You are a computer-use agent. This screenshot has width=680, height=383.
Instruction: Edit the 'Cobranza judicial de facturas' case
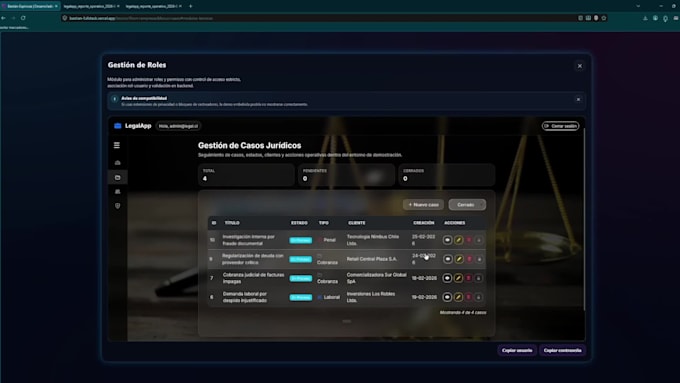tap(458, 278)
